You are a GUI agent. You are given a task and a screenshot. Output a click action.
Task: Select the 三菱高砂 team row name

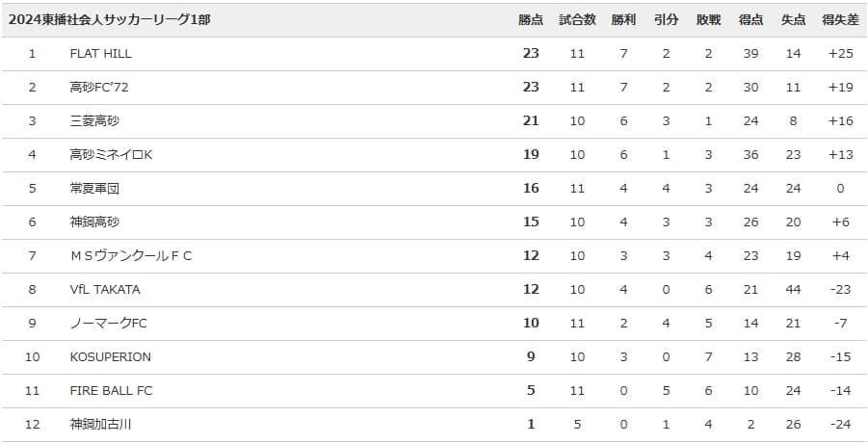click(x=94, y=121)
